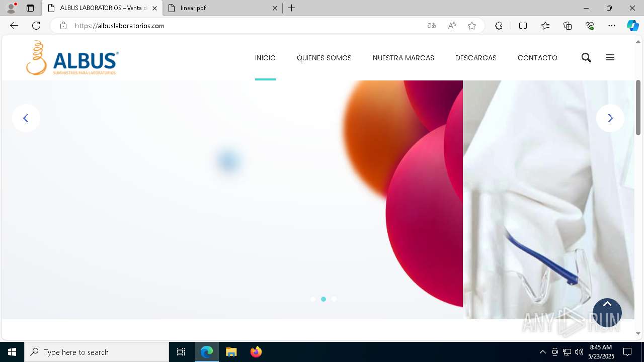The width and height of the screenshot is (644, 362).
Task: Show previous slide in carousel
Action: [26, 118]
